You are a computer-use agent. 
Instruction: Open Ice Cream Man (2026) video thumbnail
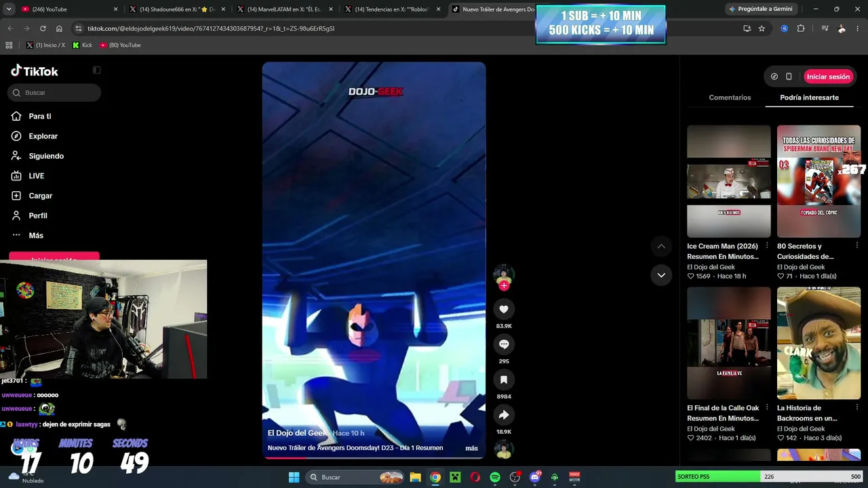click(x=729, y=182)
